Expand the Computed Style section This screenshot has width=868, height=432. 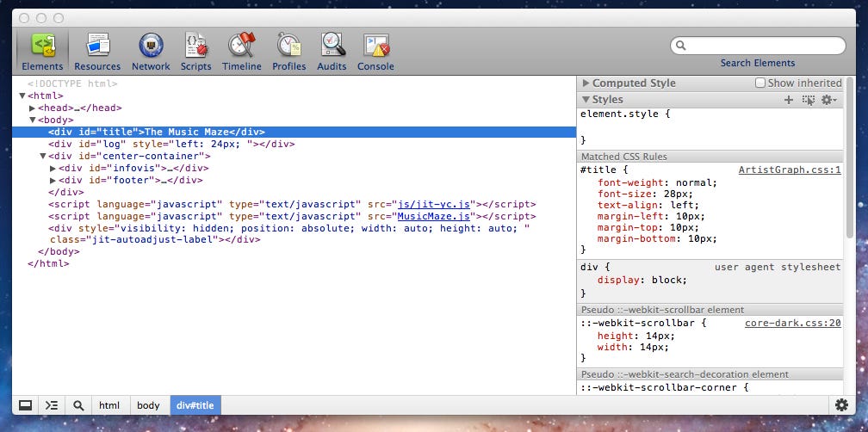click(x=586, y=83)
